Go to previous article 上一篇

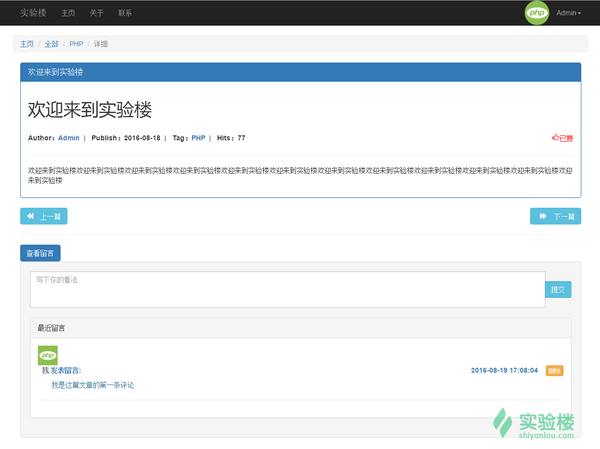coord(44,216)
